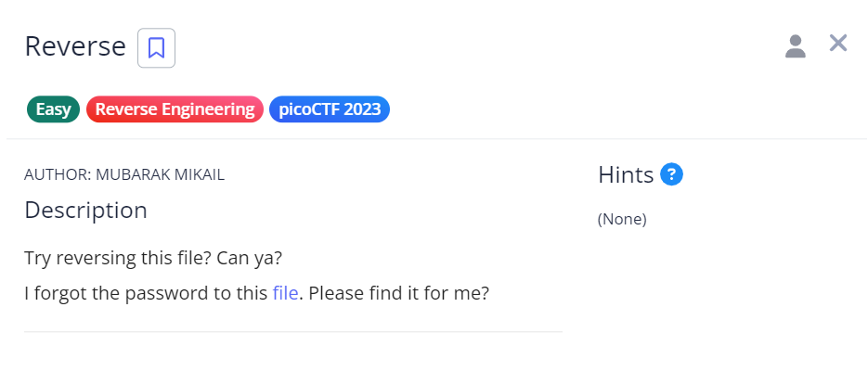Viewport: 868px width, 371px height.
Task: Filter by Reverse Engineering category tag
Action: 175,109
